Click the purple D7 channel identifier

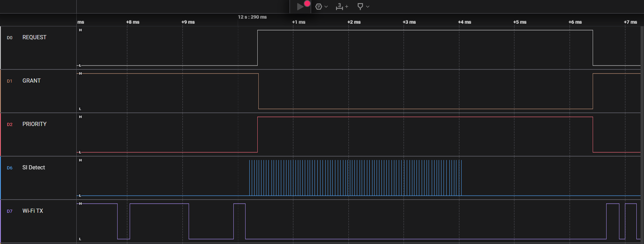[x=10, y=211]
